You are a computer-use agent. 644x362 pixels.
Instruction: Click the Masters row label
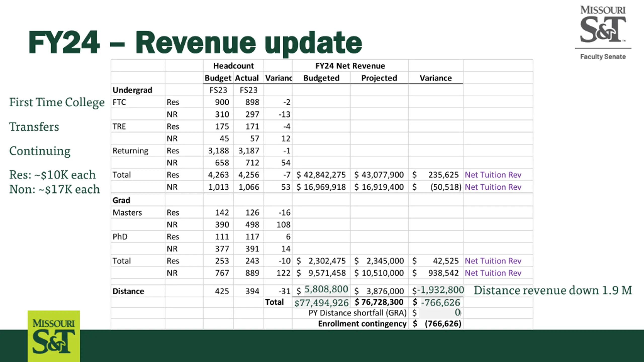127,212
